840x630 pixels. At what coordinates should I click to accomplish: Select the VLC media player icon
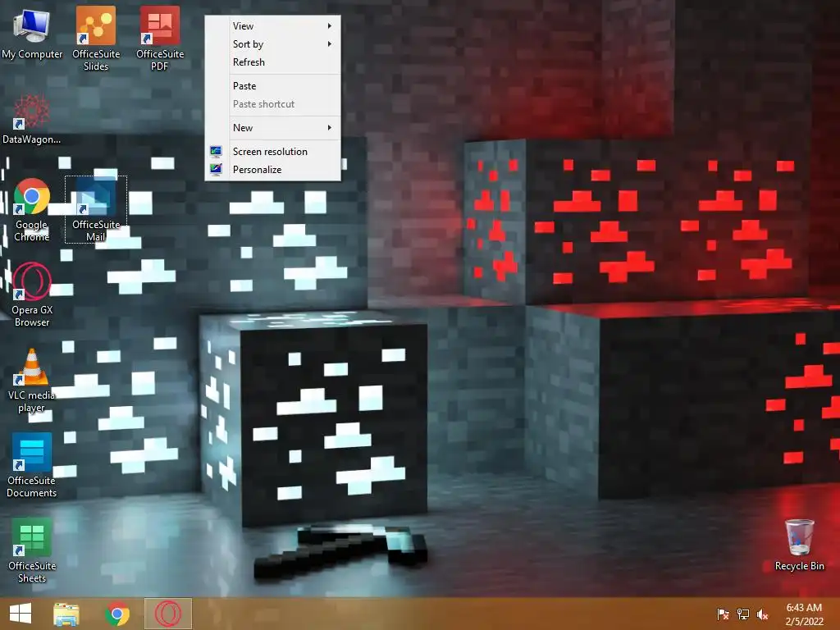click(32, 381)
